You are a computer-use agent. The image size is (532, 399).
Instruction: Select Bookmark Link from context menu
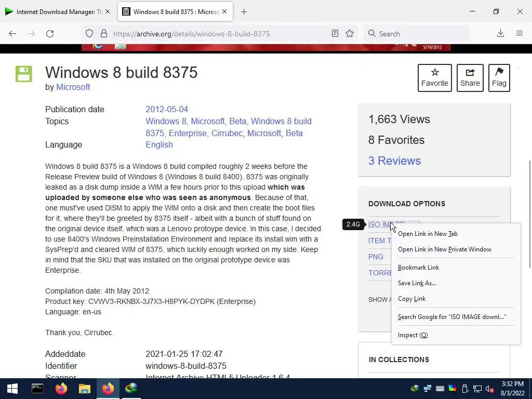[x=456, y=268]
